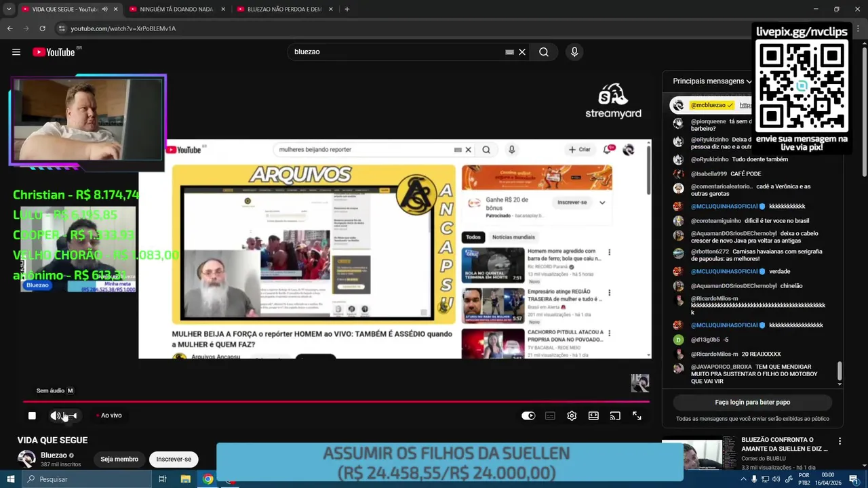Open the POR PTB2 language switcher
Viewport: 868px width, 488px height.
tap(804, 479)
